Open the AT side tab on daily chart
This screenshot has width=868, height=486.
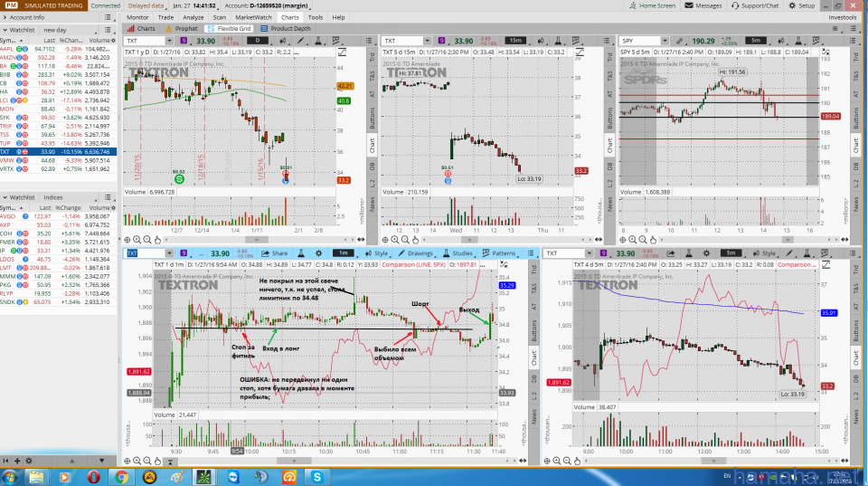[x=372, y=94]
